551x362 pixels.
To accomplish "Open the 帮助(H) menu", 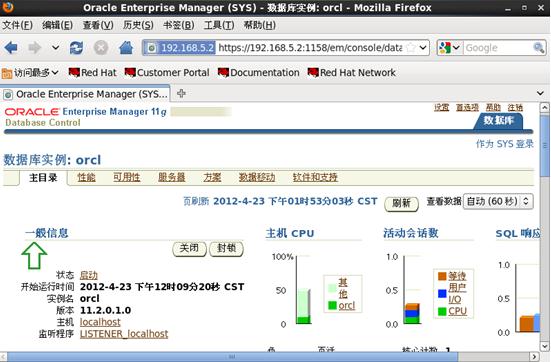I will pos(260,25).
